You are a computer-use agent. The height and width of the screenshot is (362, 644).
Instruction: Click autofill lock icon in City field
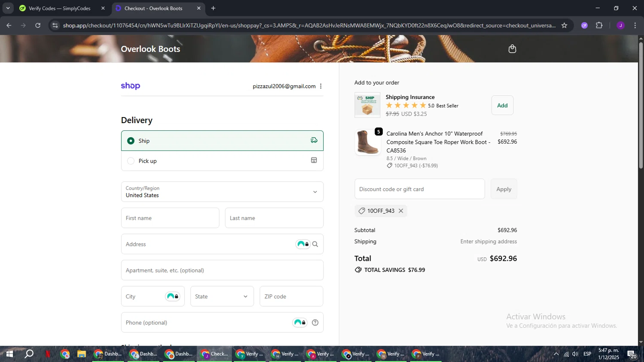(x=173, y=296)
